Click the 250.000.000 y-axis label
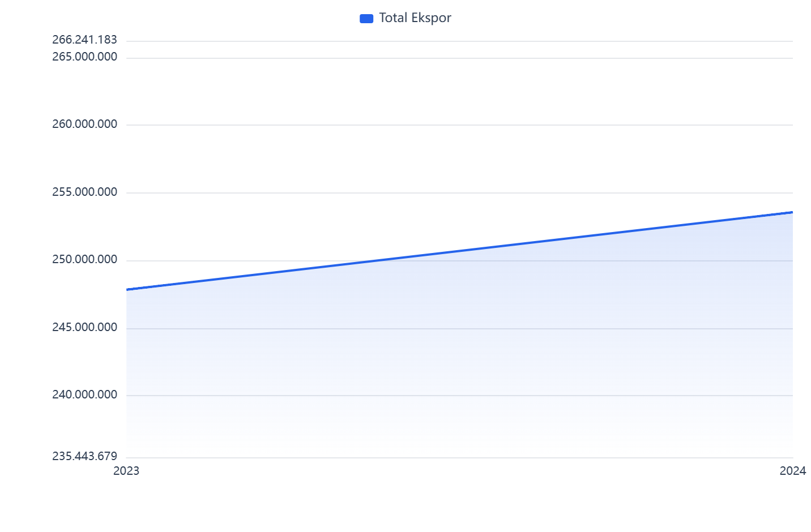 click(84, 260)
